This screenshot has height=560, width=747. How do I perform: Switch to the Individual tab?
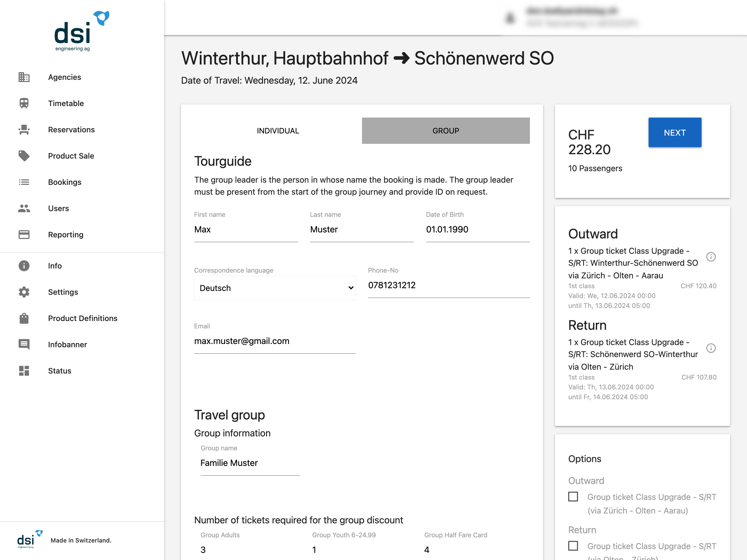point(278,131)
